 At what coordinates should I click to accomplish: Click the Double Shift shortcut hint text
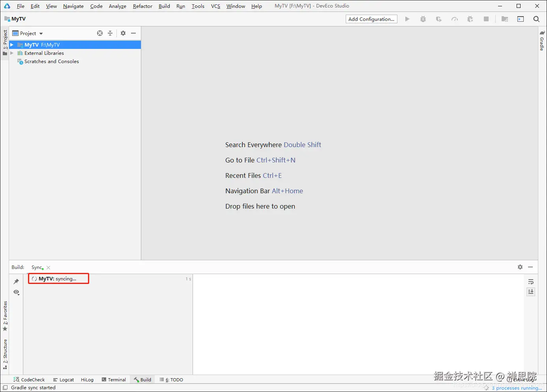(x=302, y=145)
